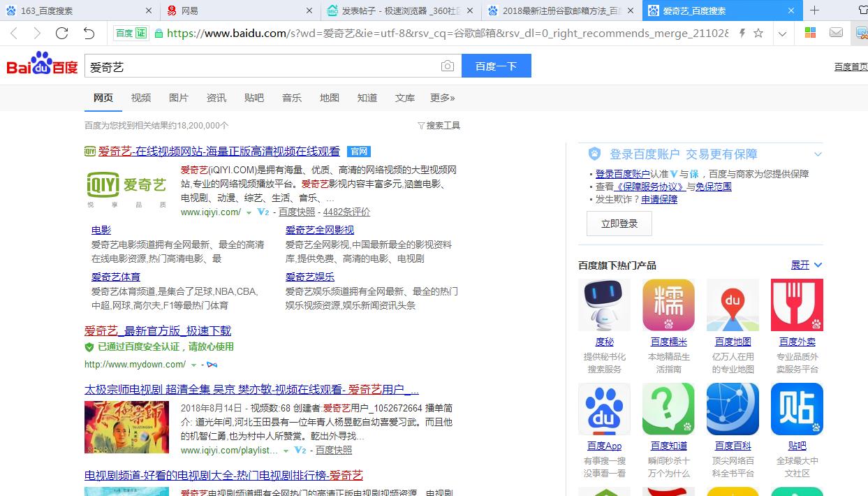Close the 163_百度搜索 tab
This screenshot has width=868, height=496.
tap(149, 10)
